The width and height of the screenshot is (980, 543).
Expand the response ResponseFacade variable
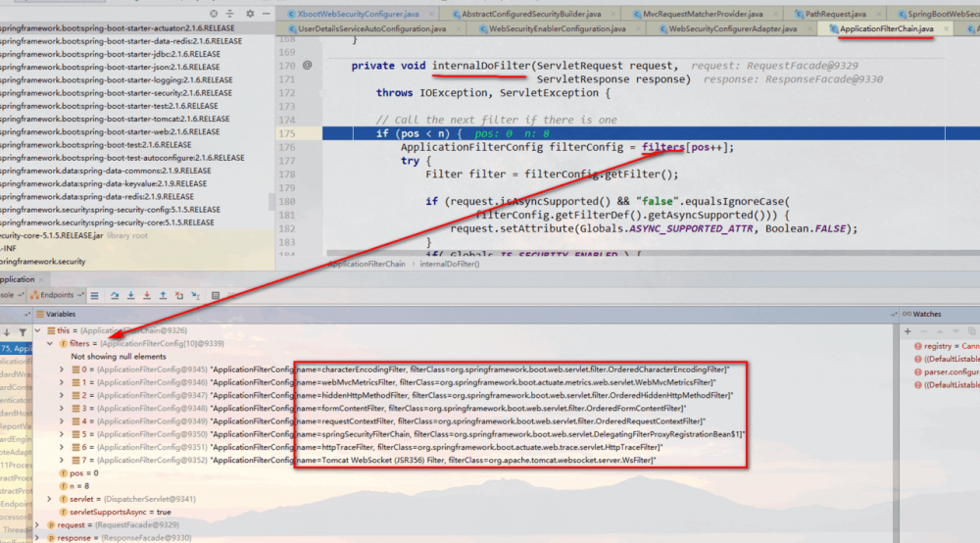click(x=37, y=538)
